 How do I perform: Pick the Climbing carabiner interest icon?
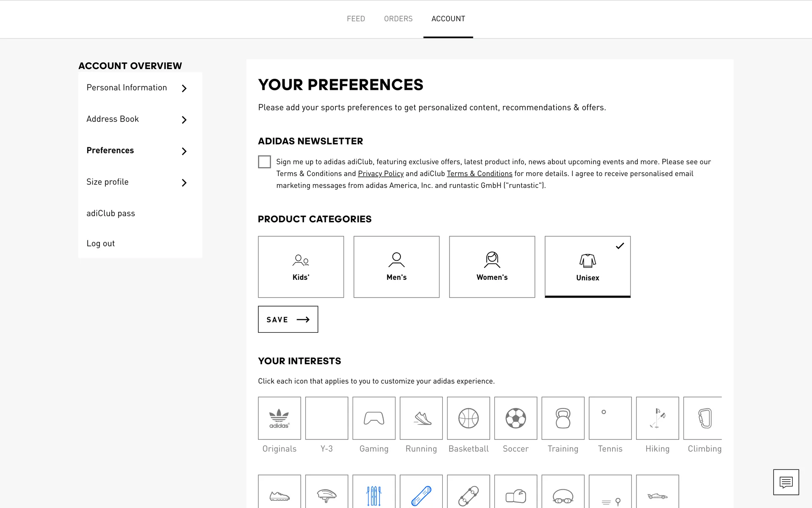click(703, 418)
